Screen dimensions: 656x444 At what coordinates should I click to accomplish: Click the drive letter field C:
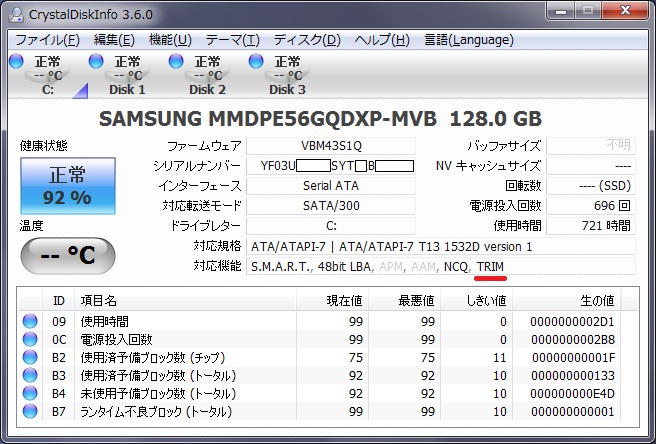(x=331, y=226)
